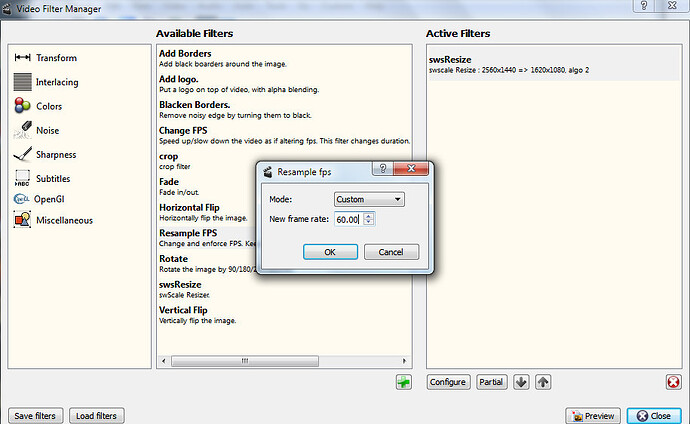Click the New frame rate input field

click(349, 219)
